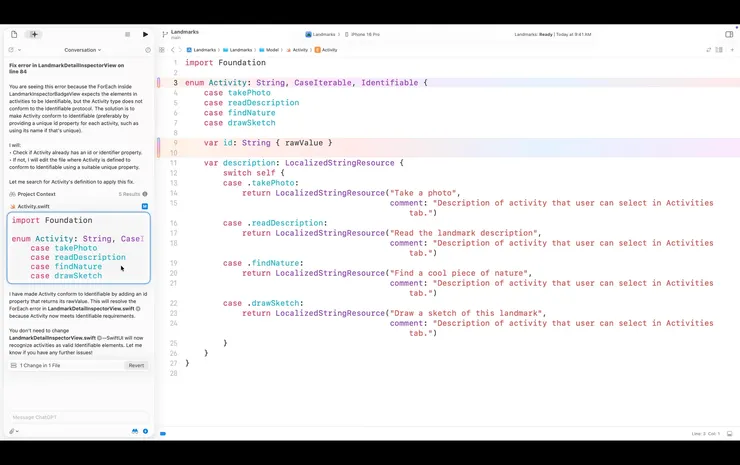Click the Line 3 Col 1 position indicator

click(706, 433)
